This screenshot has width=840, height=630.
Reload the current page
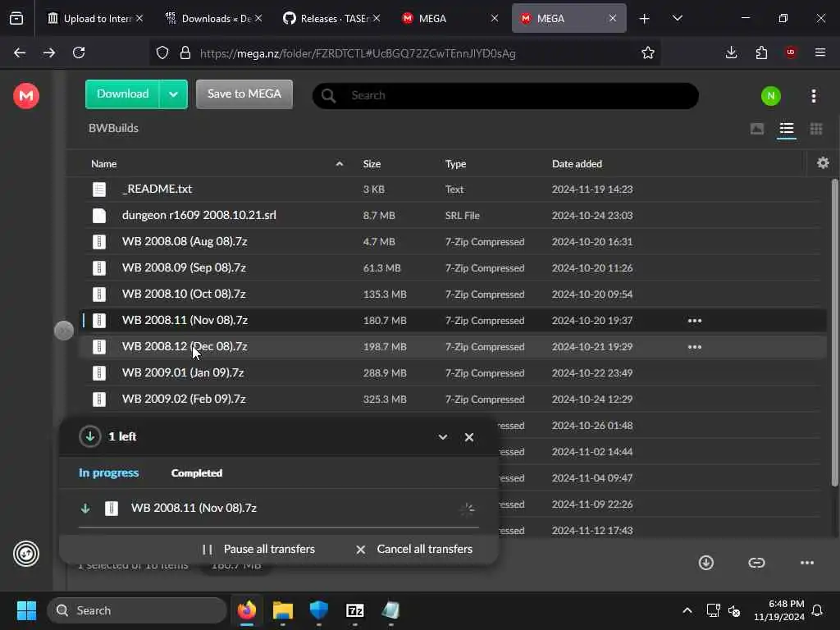click(79, 52)
